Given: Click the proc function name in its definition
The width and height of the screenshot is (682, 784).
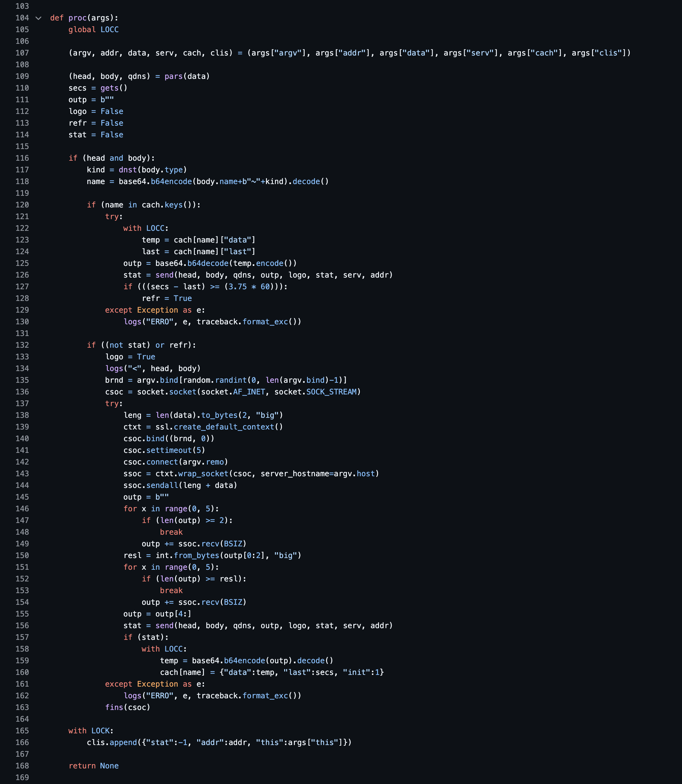Looking at the screenshot, I should (78, 18).
